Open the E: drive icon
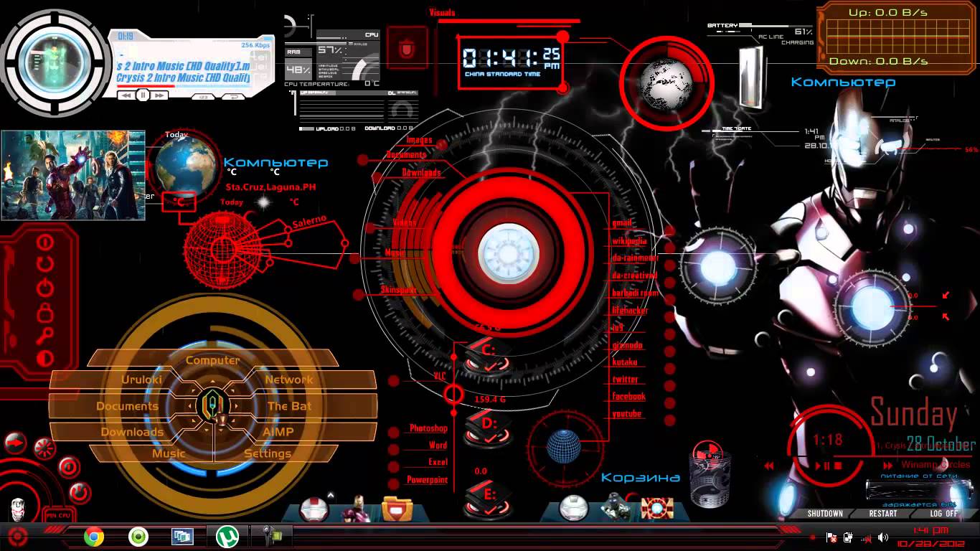The image size is (980, 551). 488,500
